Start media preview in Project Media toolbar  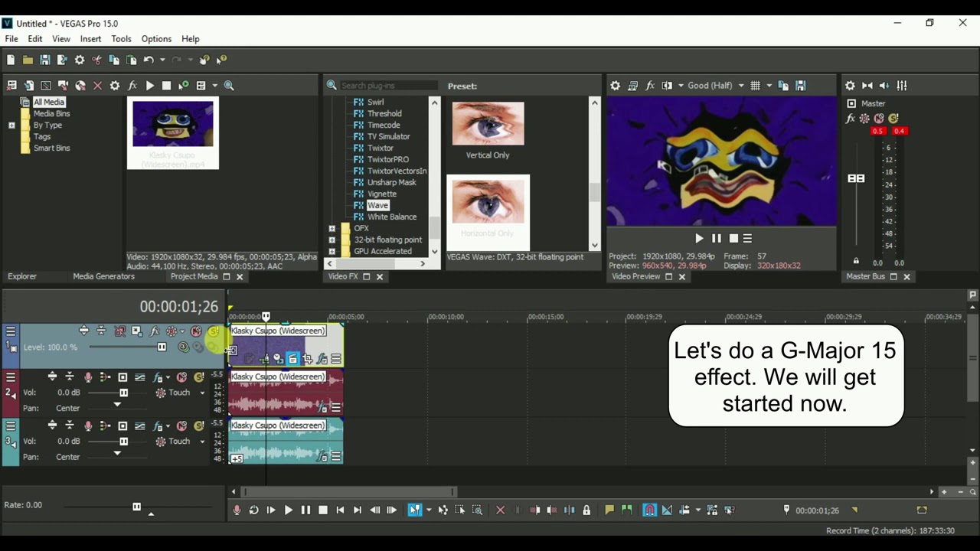click(x=150, y=86)
